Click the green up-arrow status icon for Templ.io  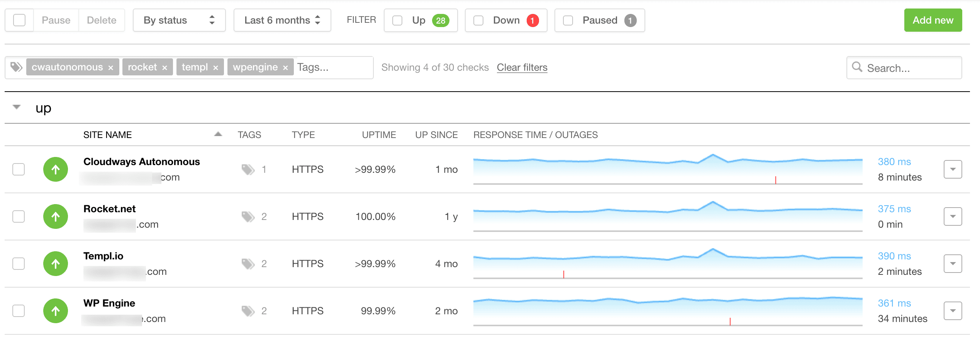pos(56,264)
